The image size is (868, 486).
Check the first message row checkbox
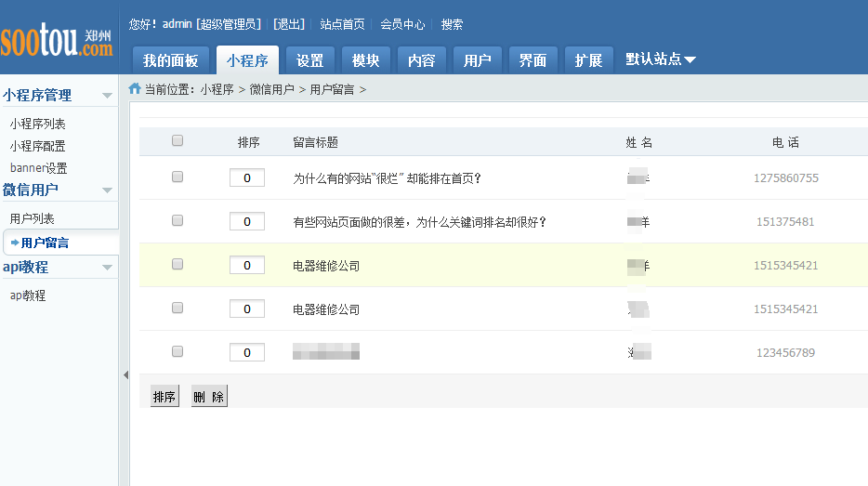178,177
